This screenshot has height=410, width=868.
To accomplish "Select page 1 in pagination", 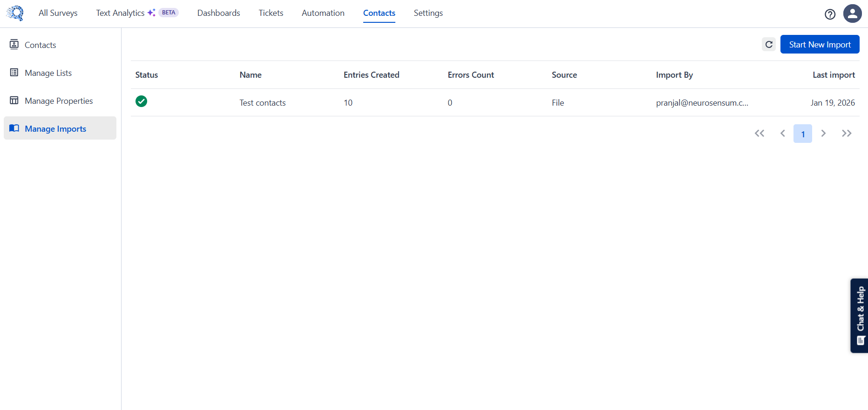I will pos(803,134).
